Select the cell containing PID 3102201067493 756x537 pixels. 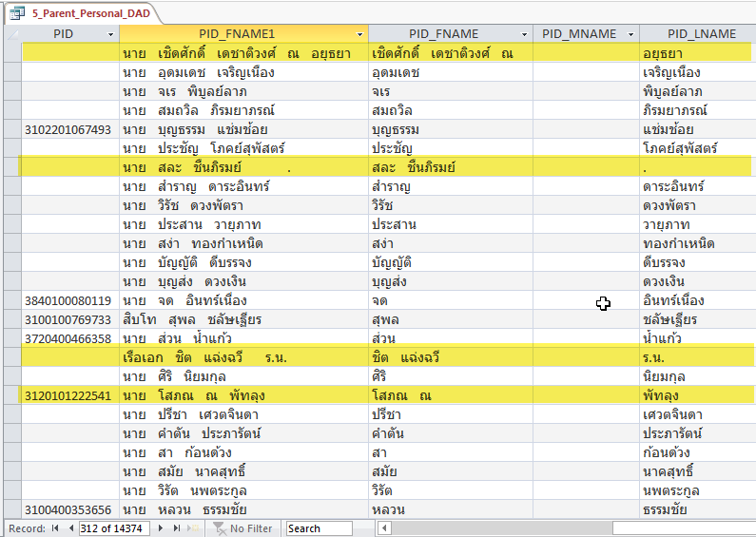point(68,129)
